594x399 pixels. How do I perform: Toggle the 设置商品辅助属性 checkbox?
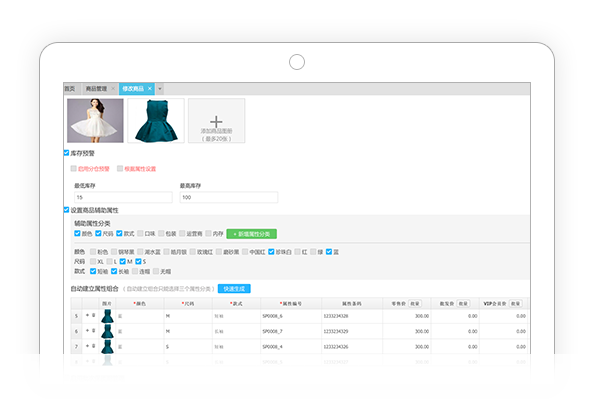point(67,210)
